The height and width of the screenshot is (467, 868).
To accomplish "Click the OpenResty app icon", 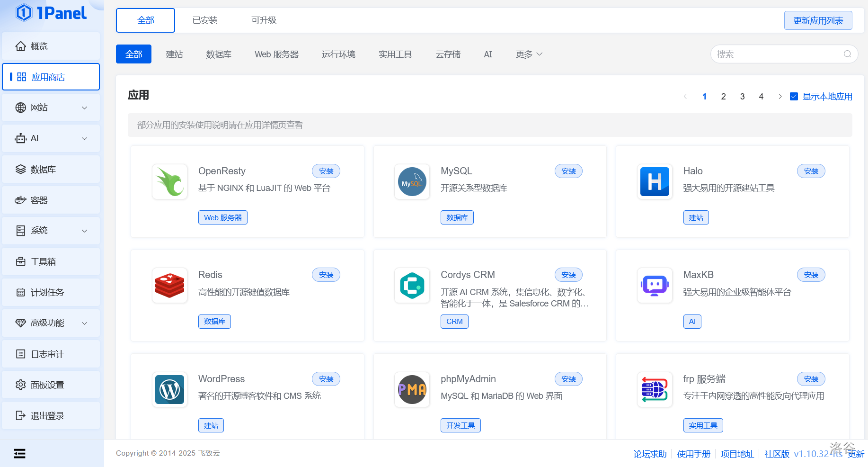I will [169, 182].
